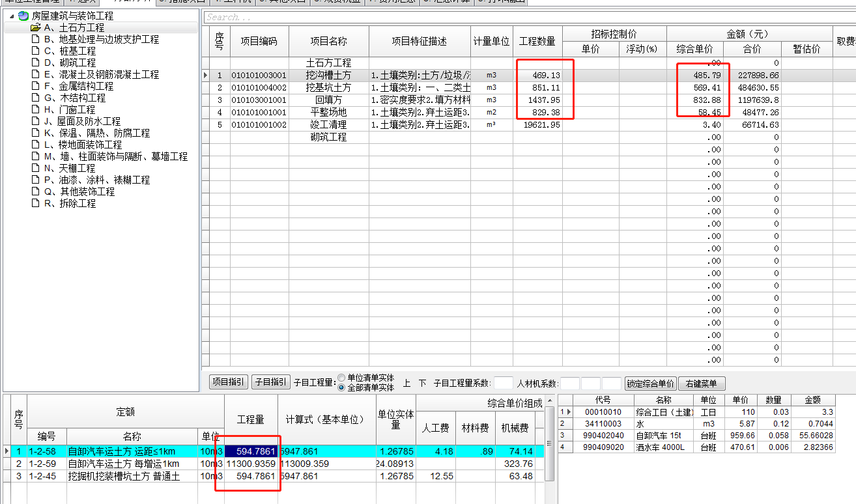Click the 工程数量 column header
The image size is (856, 504).
tap(537, 42)
